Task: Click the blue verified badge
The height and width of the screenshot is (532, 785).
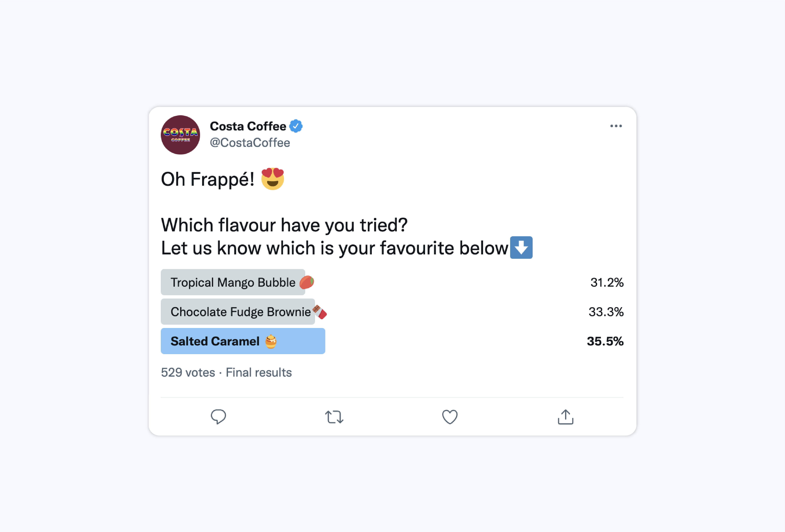Action: tap(296, 126)
